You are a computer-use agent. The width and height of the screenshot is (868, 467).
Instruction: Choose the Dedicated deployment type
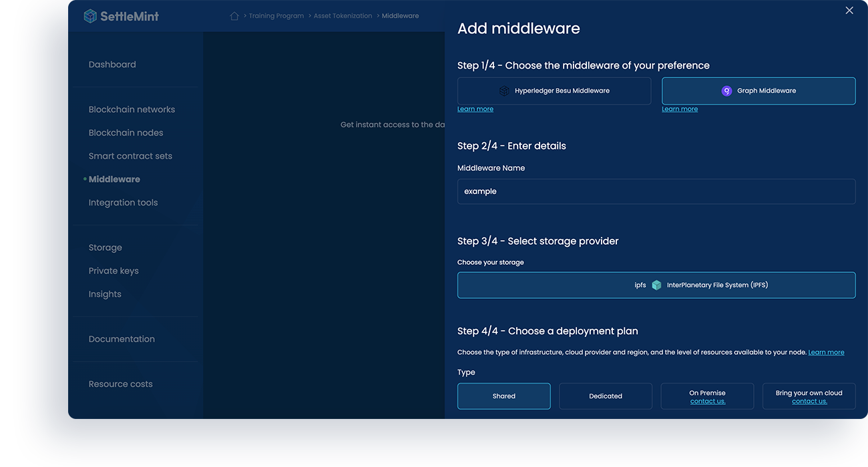pyautogui.click(x=605, y=396)
